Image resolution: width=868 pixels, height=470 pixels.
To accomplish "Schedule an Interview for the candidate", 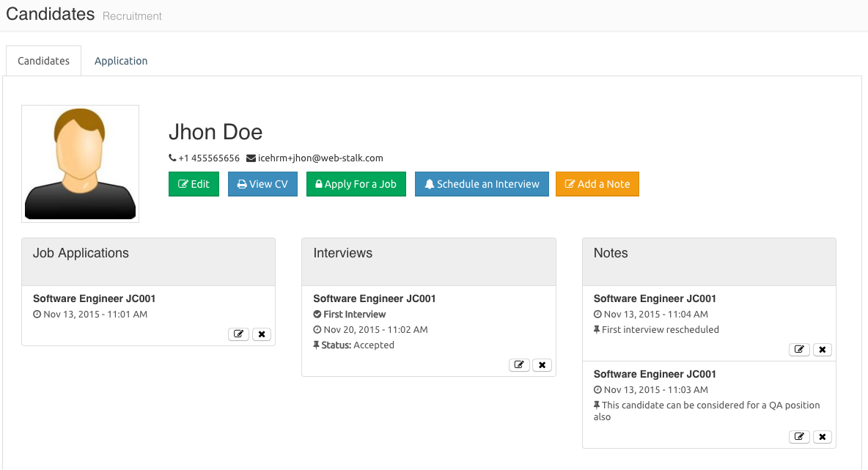I will coord(482,184).
